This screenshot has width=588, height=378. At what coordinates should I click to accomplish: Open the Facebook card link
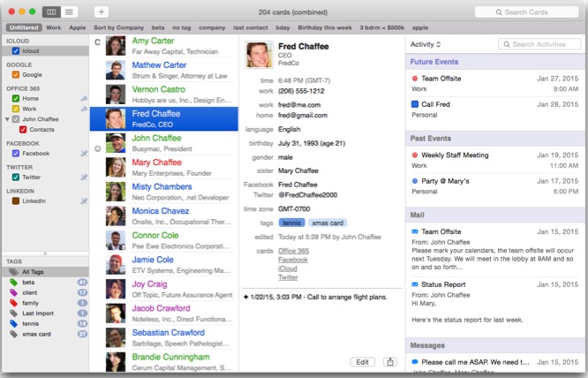tap(293, 260)
